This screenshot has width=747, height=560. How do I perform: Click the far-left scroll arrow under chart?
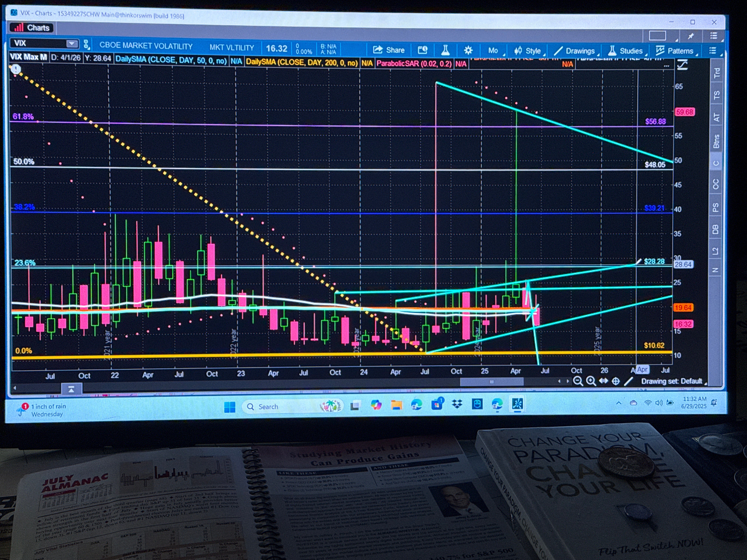(15, 388)
